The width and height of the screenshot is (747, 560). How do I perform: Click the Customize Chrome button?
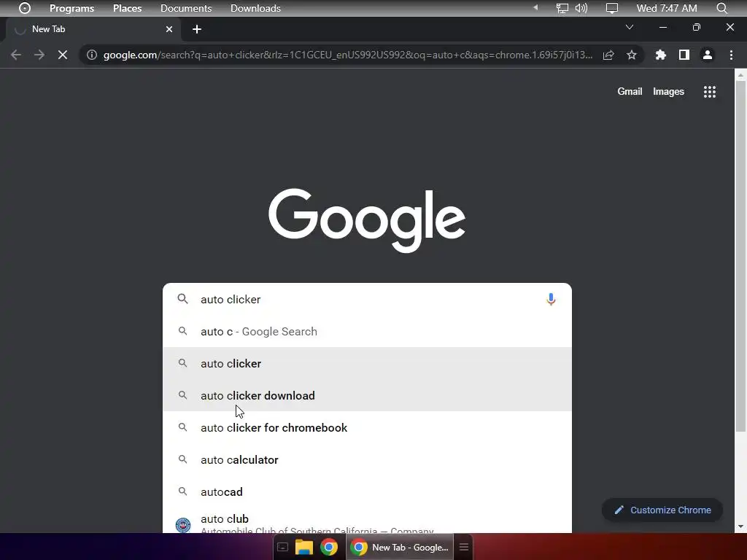coord(662,510)
